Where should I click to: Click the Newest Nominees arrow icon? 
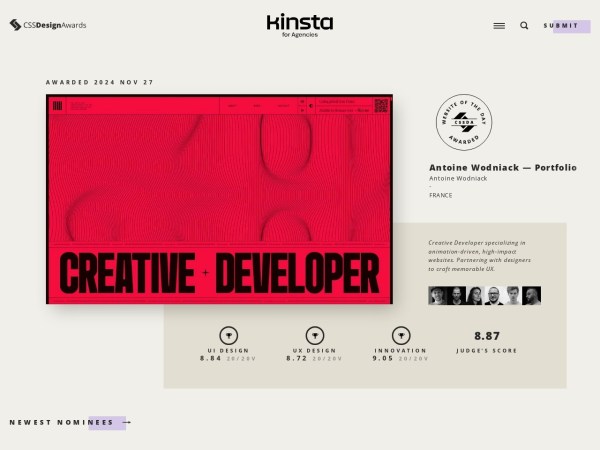pos(126,423)
